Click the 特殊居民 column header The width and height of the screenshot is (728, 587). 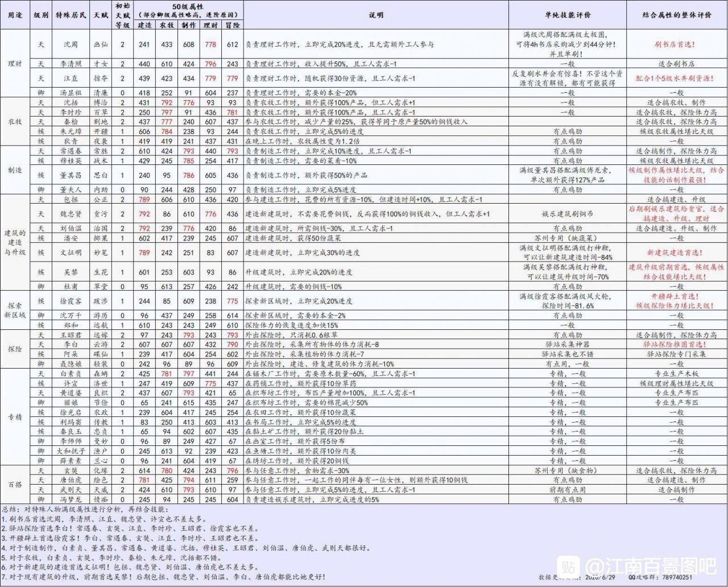click(x=71, y=15)
